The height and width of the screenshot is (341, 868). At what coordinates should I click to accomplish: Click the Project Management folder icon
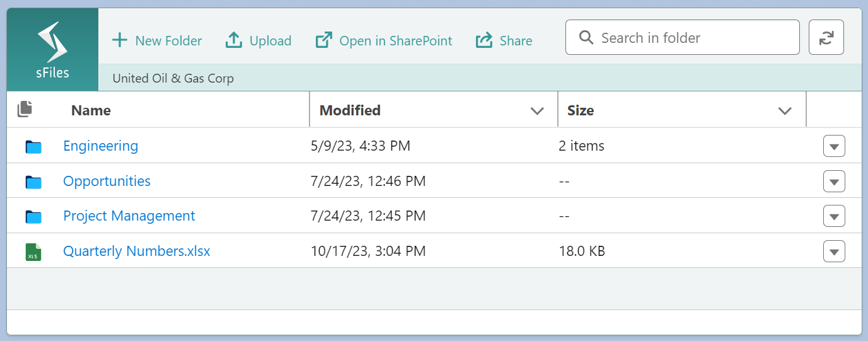pos(33,216)
